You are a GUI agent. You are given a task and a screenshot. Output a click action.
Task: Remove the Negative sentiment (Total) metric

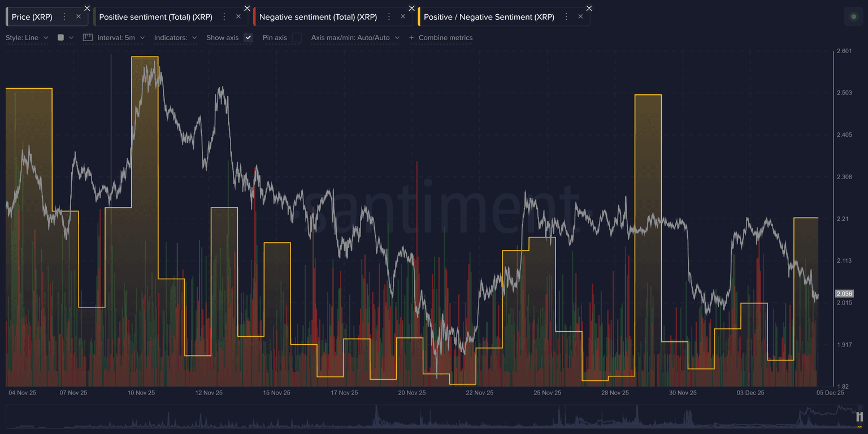[x=403, y=17]
